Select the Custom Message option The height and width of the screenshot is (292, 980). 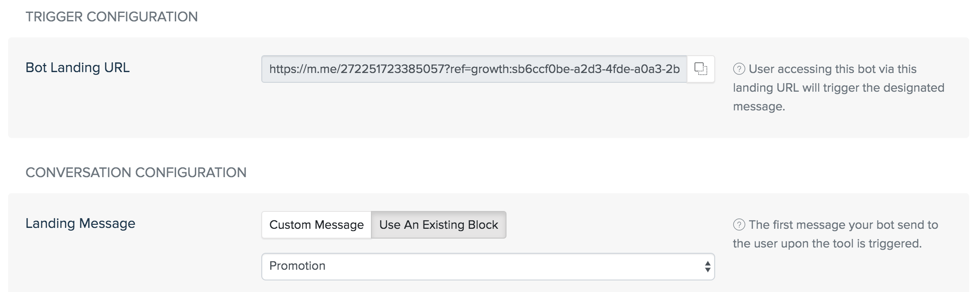(317, 225)
